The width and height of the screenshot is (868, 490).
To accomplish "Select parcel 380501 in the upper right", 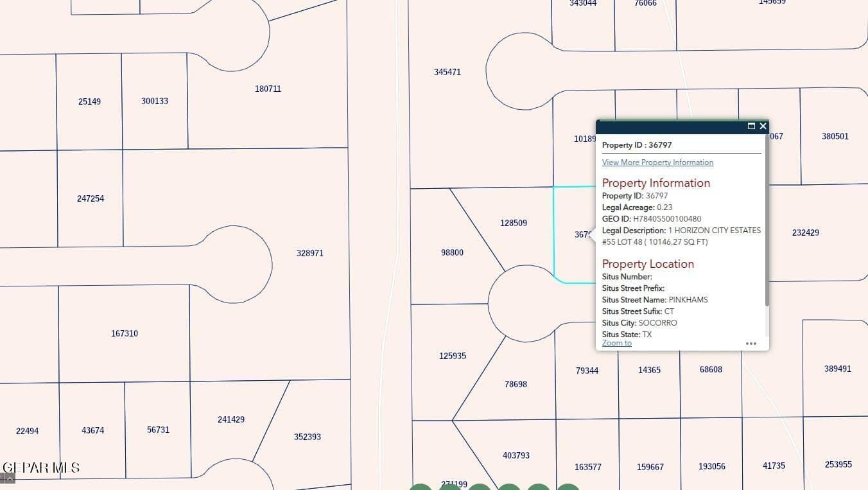I will [835, 136].
